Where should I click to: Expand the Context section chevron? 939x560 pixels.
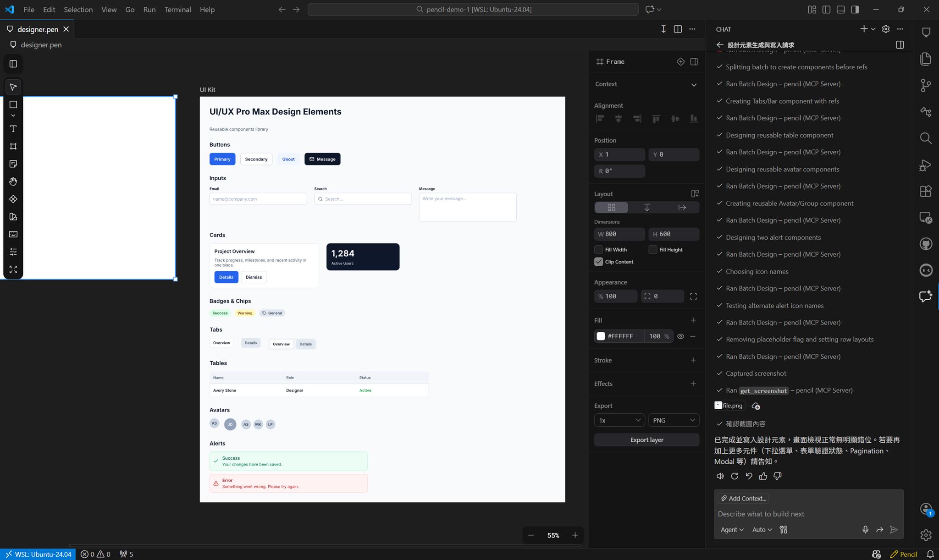tap(694, 84)
